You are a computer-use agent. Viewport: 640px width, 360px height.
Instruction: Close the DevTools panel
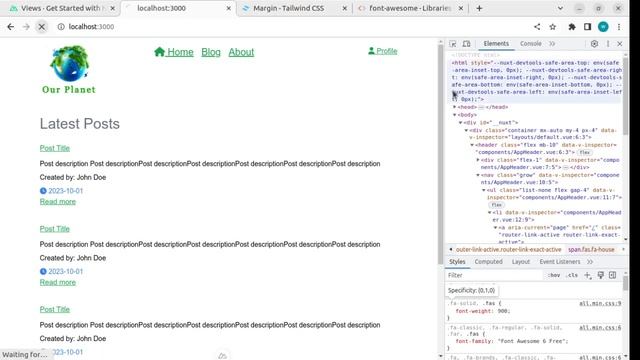pyautogui.click(x=620, y=44)
